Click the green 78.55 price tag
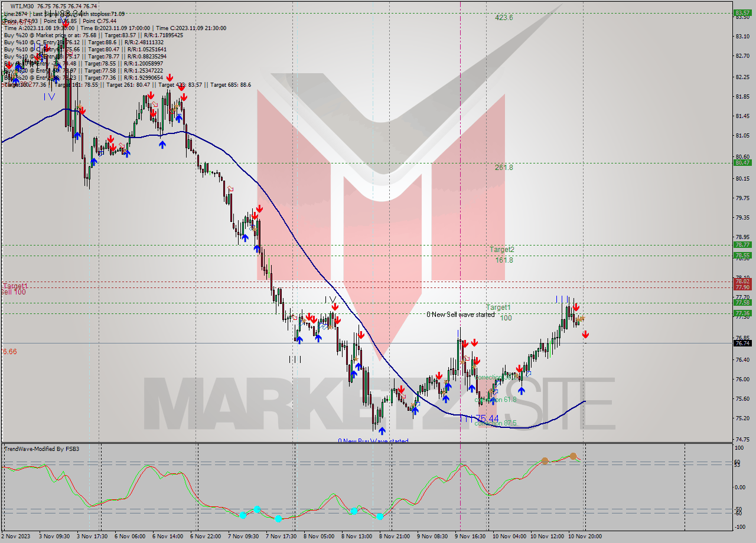This screenshot has width=756, height=543. click(742, 256)
